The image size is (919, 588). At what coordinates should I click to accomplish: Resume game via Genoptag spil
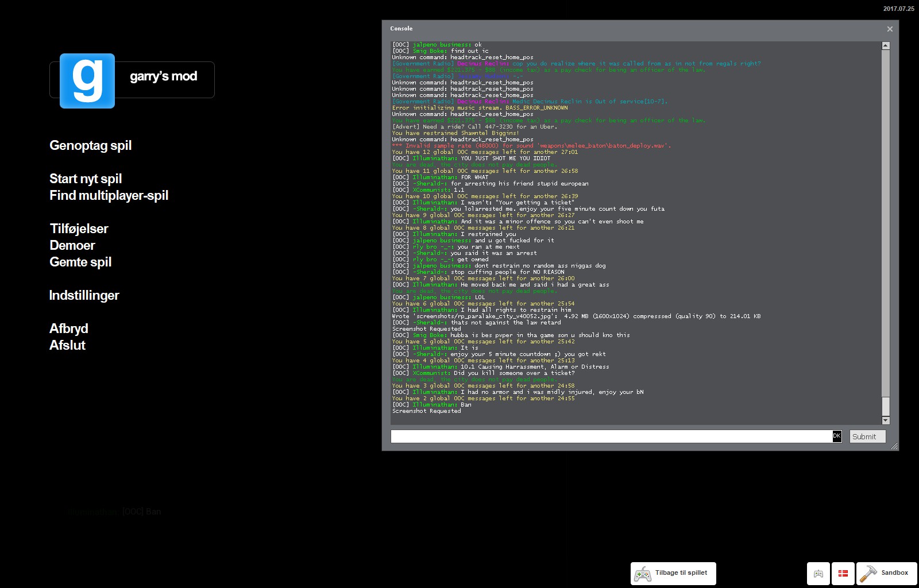click(90, 145)
